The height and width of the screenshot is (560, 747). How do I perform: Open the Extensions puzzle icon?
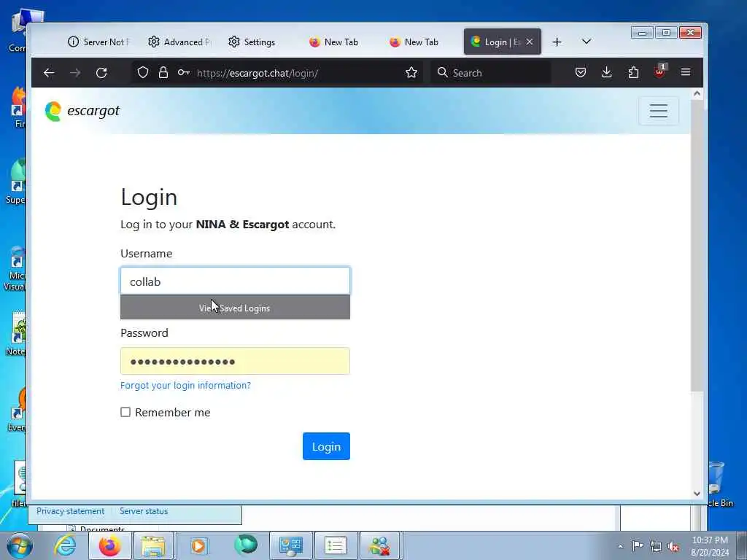[x=633, y=72]
